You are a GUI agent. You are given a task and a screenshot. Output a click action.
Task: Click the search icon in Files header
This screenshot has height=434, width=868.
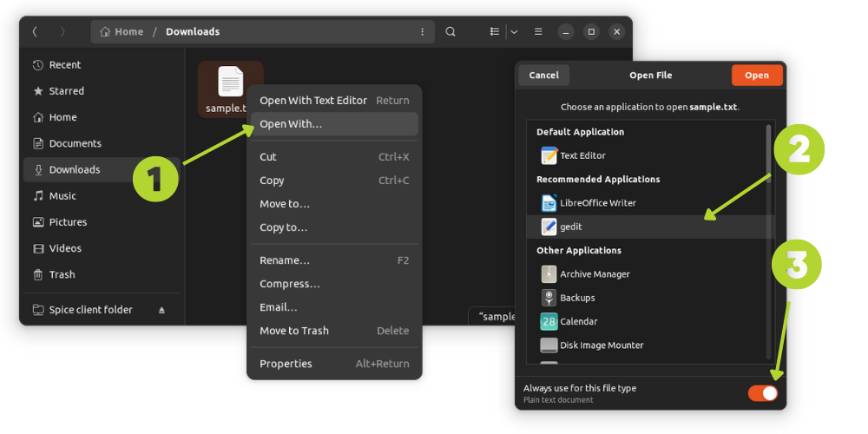pos(450,31)
